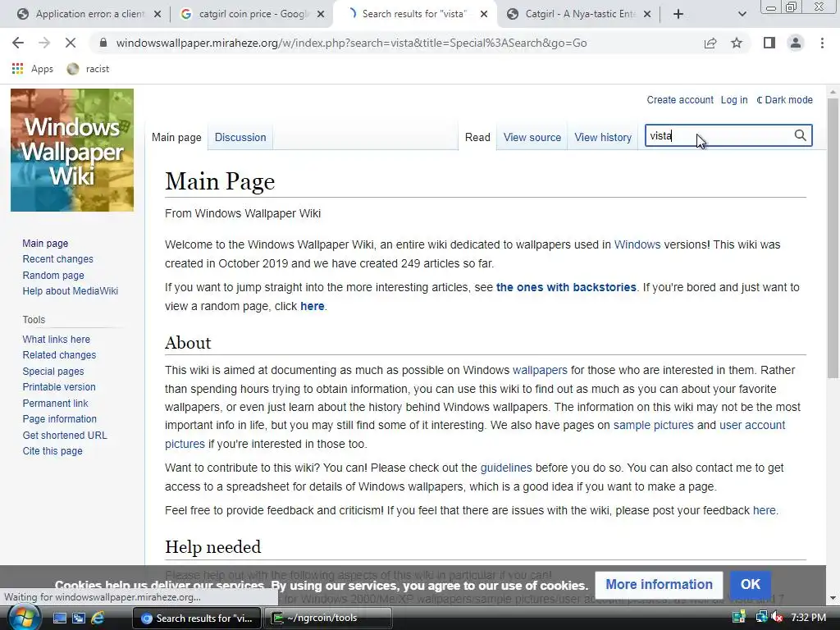Click the share page icon in address bar
Viewport: 840px width, 630px height.
coord(710,43)
